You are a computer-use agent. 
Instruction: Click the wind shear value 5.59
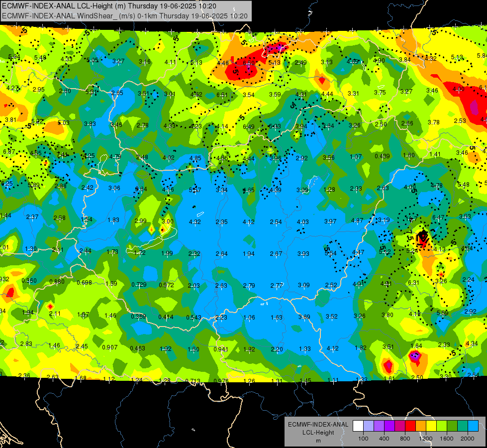click(442, 313)
